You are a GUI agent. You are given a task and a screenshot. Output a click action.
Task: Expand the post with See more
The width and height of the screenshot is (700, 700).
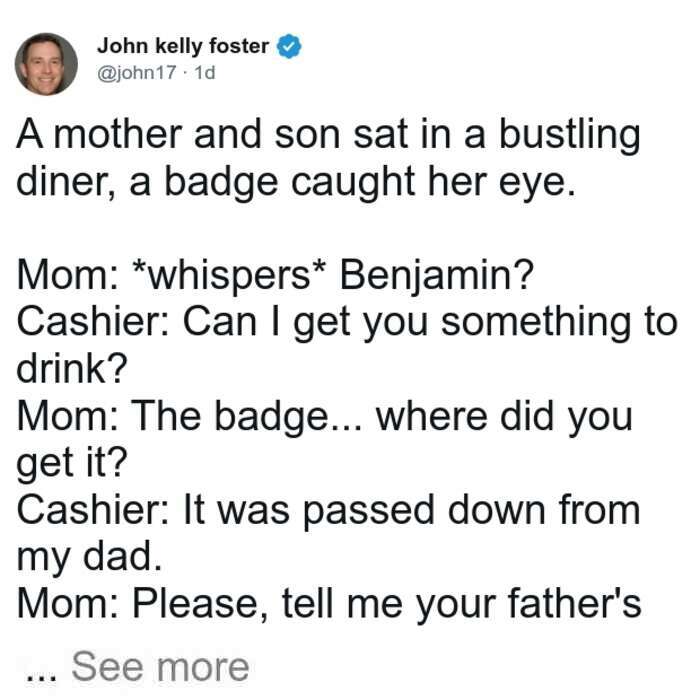coord(160,667)
